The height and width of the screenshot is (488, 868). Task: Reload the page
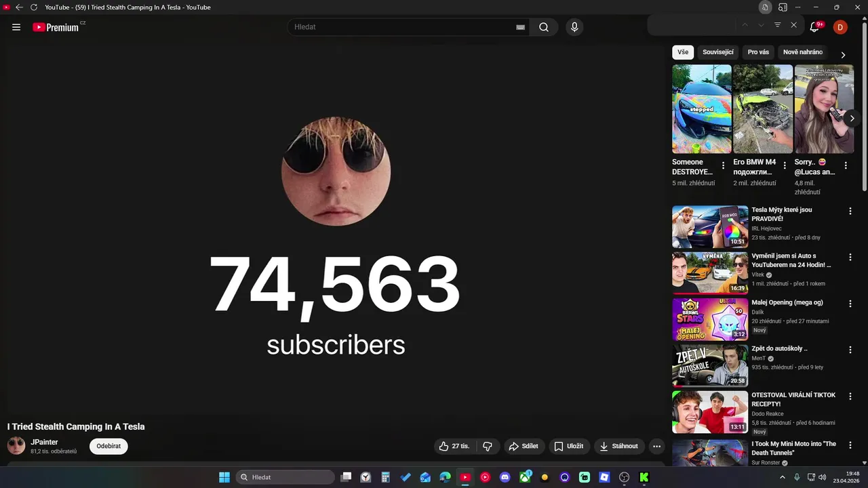click(34, 7)
